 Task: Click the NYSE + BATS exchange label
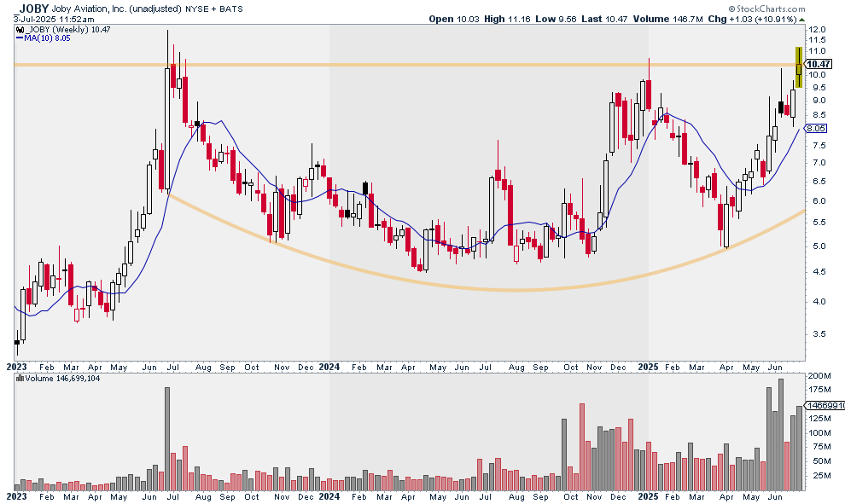[x=214, y=9]
